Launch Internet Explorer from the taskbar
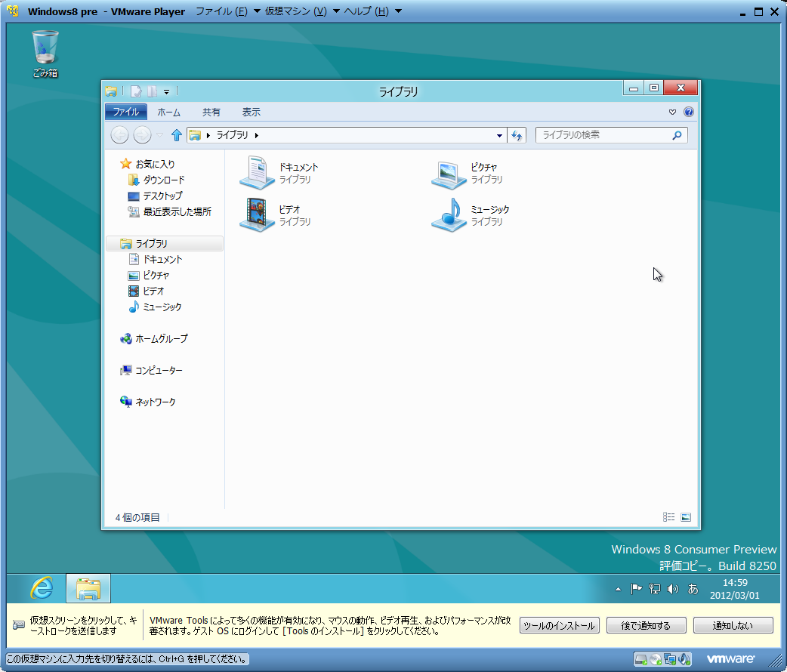This screenshot has width=787, height=672. [42, 587]
